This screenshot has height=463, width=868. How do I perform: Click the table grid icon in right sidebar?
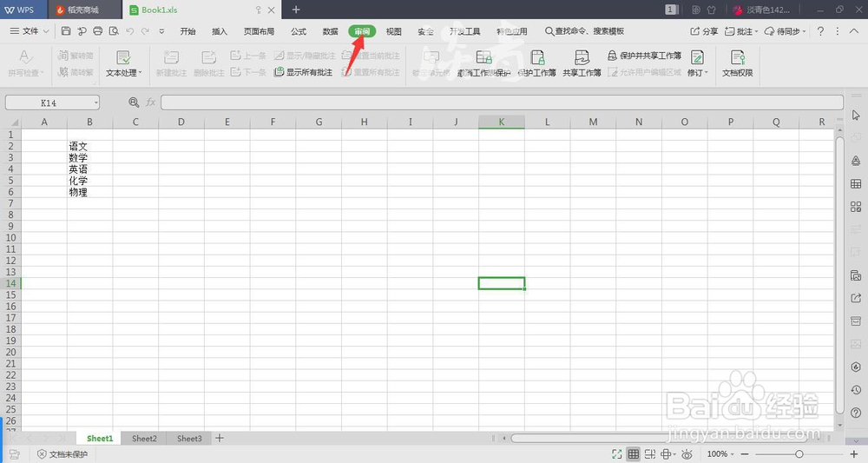(x=856, y=184)
